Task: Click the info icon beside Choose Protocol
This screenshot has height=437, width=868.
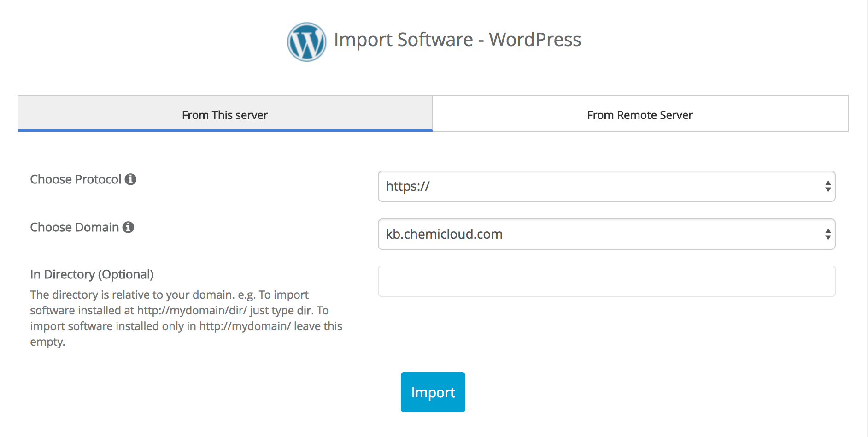Action: click(x=130, y=179)
